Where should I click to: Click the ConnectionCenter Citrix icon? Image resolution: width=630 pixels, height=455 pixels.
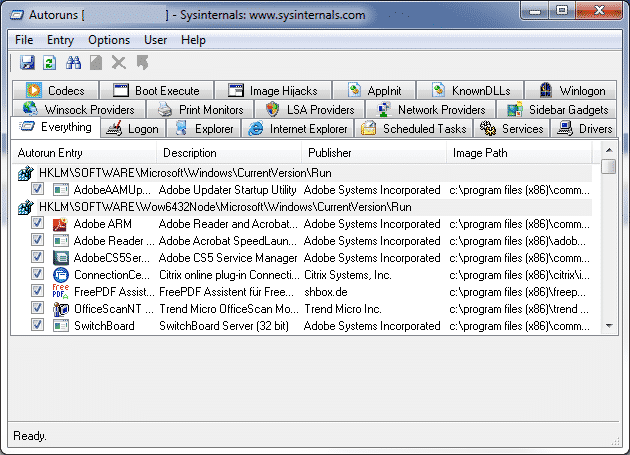(60, 275)
